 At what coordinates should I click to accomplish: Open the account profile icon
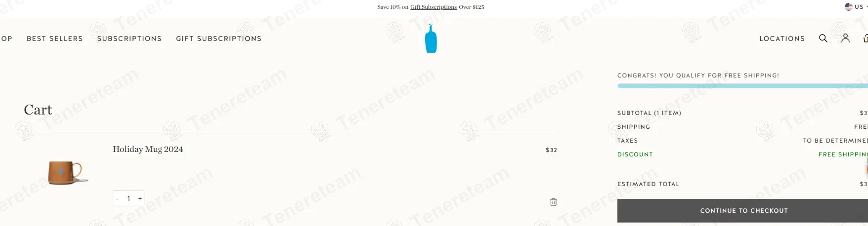(846, 38)
